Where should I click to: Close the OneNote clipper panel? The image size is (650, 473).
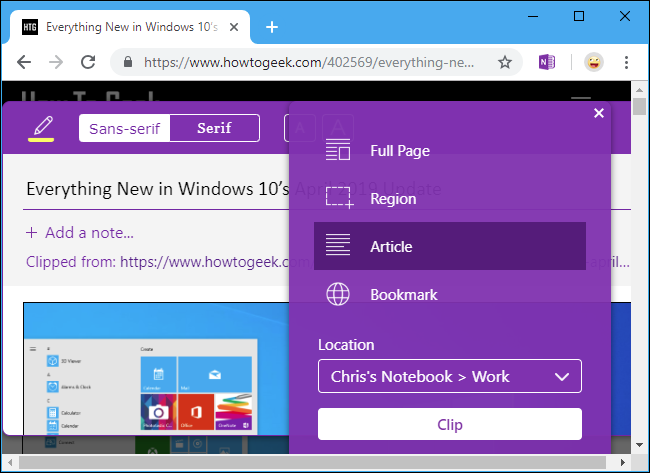pos(599,113)
